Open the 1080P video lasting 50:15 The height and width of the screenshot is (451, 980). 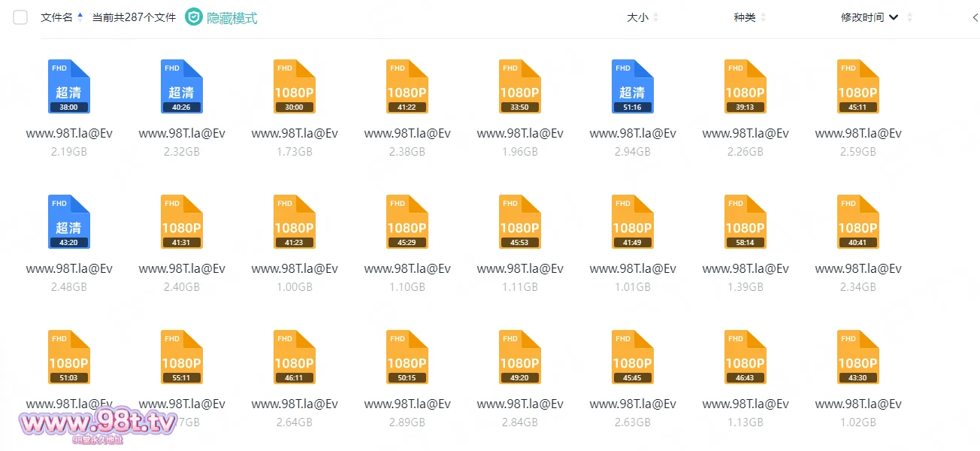(x=407, y=357)
